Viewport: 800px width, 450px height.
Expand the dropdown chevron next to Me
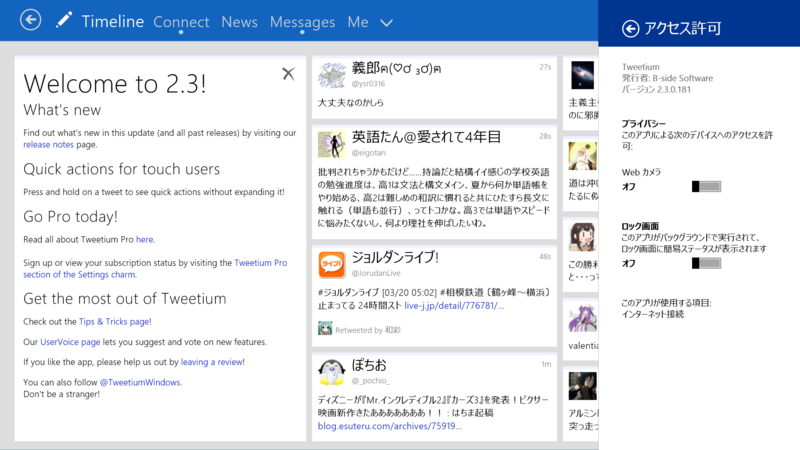coord(386,23)
